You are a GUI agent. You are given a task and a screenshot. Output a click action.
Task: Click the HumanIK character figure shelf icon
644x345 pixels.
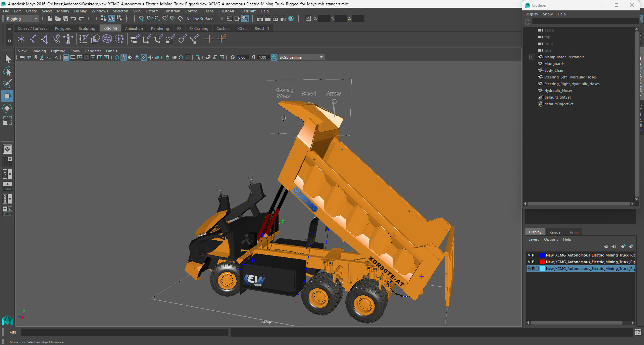point(68,39)
